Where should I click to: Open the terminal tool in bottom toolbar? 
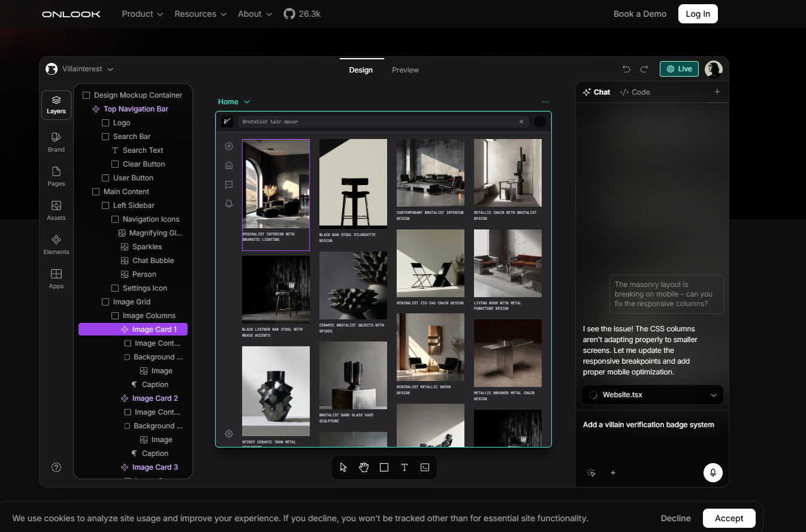(x=425, y=467)
